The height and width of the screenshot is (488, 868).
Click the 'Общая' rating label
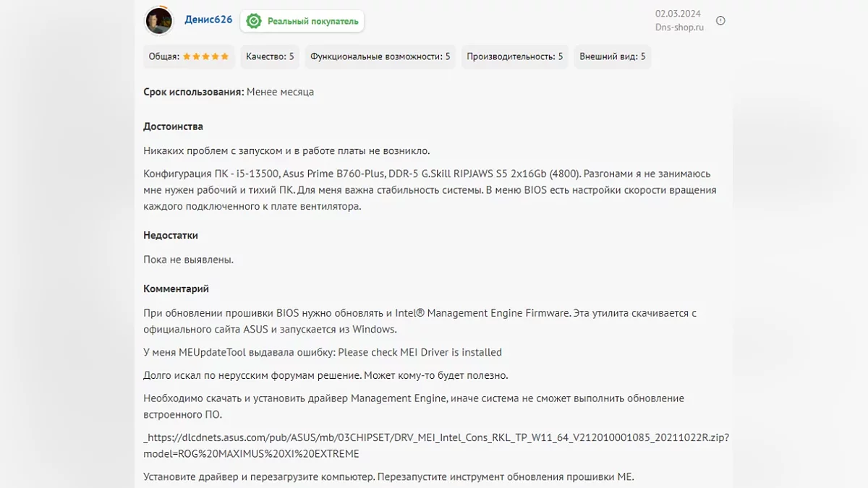pyautogui.click(x=163, y=56)
